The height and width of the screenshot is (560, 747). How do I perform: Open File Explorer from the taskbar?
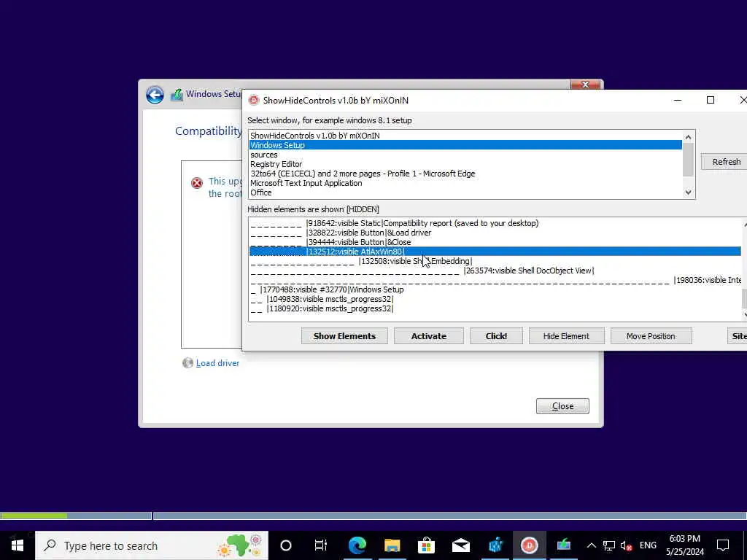(x=392, y=545)
